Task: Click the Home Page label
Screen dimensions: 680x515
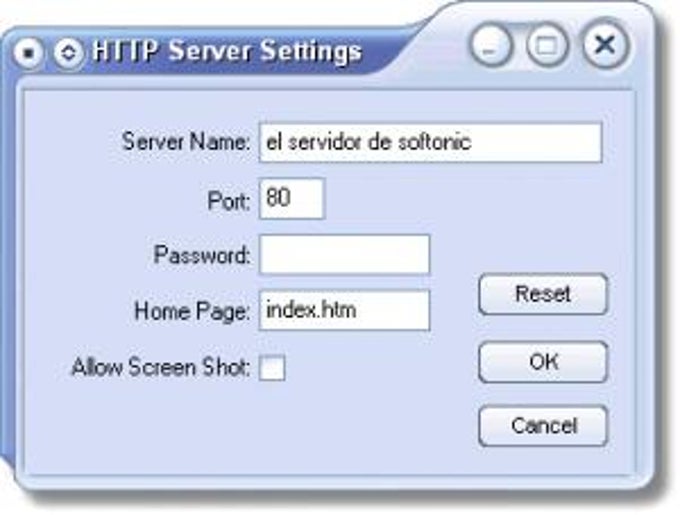Action: (x=193, y=311)
